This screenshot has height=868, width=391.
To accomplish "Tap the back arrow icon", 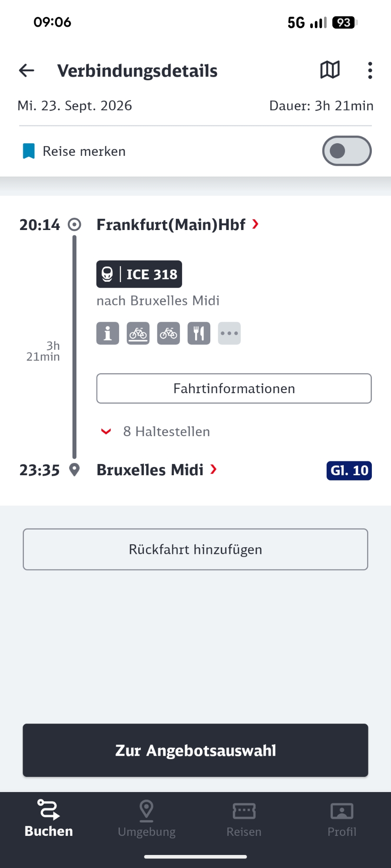I will click(x=27, y=70).
